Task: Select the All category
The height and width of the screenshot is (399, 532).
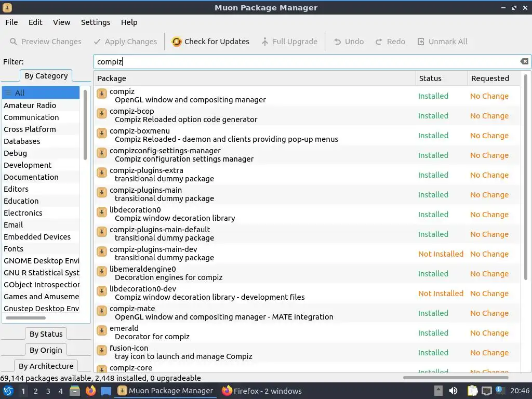Action: 41,93
